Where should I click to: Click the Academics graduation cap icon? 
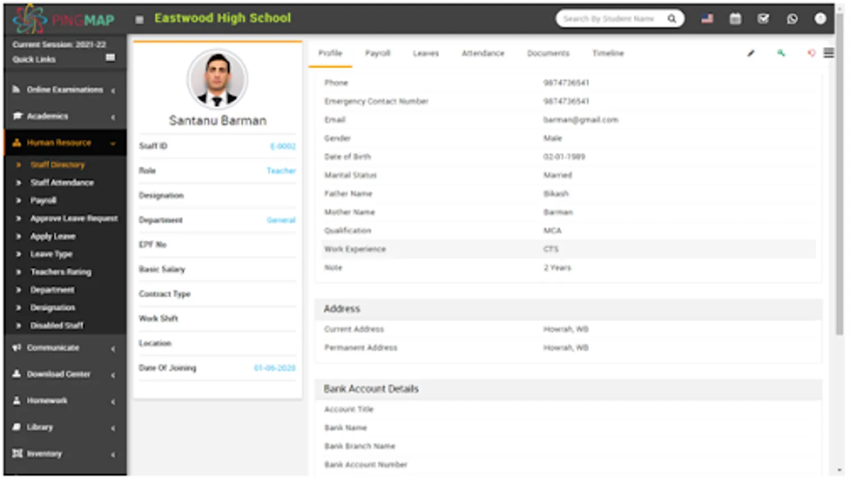[17, 116]
